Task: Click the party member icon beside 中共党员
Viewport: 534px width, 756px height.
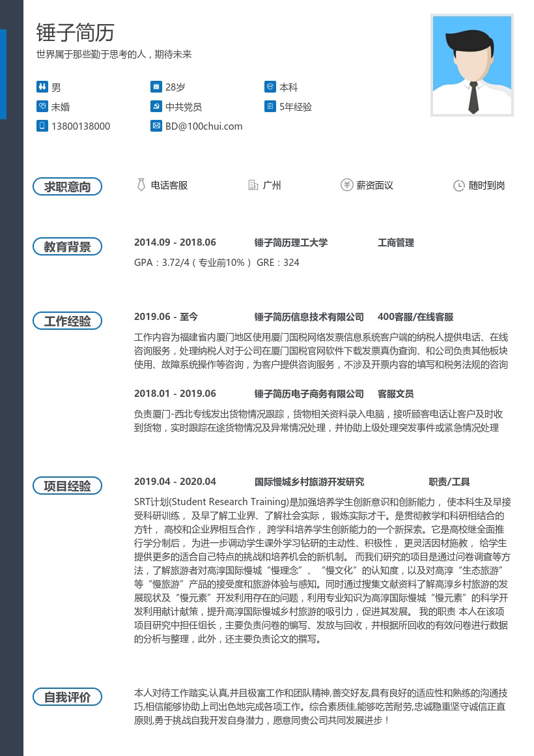Action: coord(156,106)
